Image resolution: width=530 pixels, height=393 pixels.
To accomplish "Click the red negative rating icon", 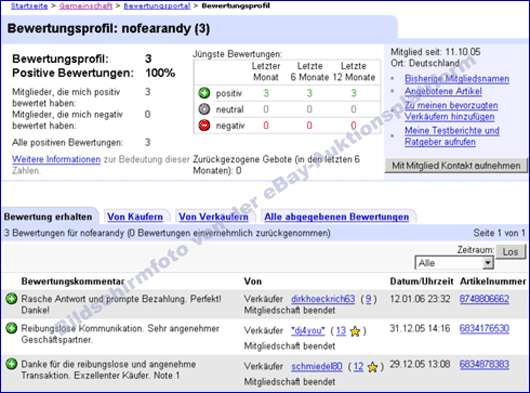I will (204, 125).
